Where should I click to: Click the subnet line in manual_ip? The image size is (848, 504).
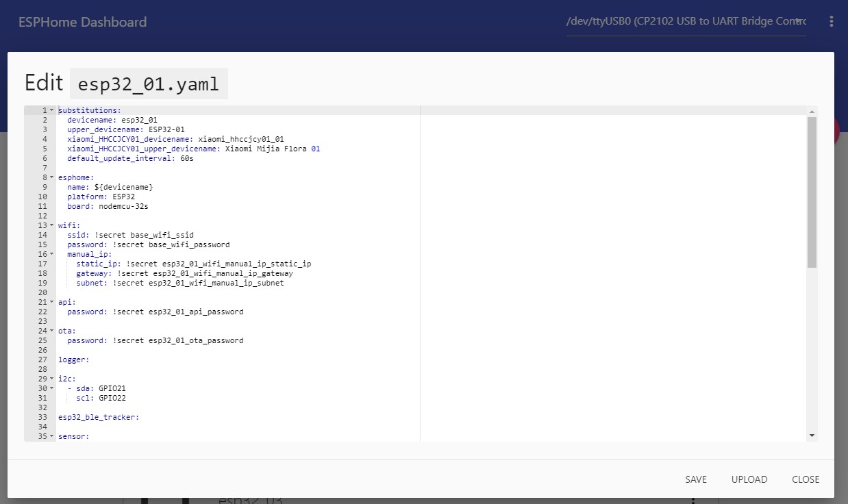point(179,283)
